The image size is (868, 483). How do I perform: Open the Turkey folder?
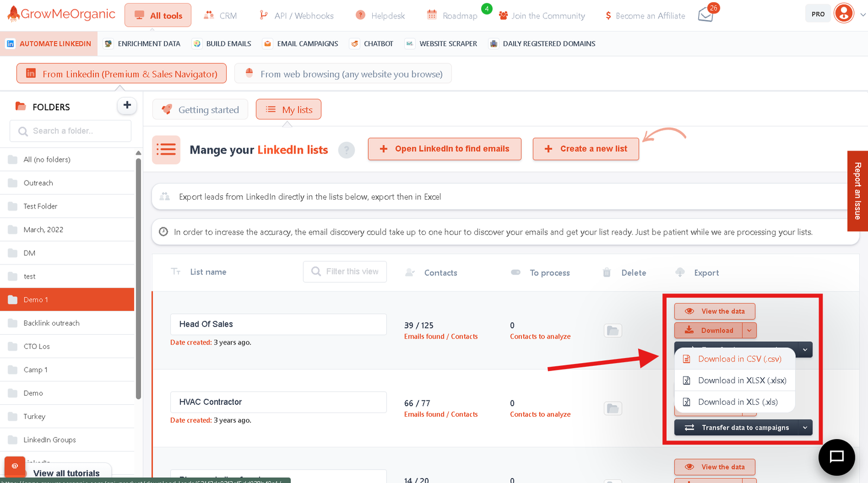tap(67, 416)
